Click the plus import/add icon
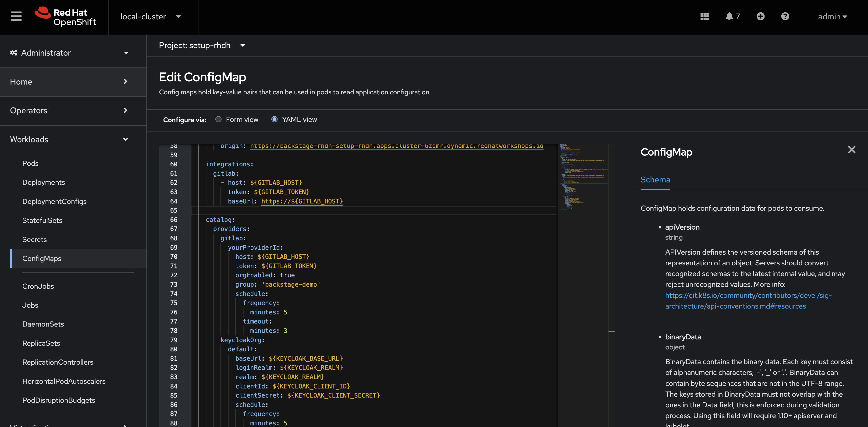This screenshot has width=868, height=427. [761, 17]
